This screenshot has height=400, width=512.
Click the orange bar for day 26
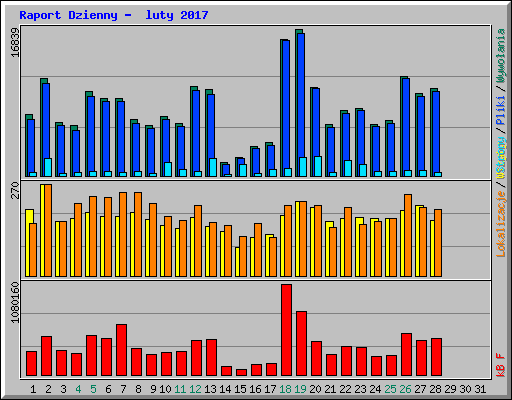[x=408, y=235]
